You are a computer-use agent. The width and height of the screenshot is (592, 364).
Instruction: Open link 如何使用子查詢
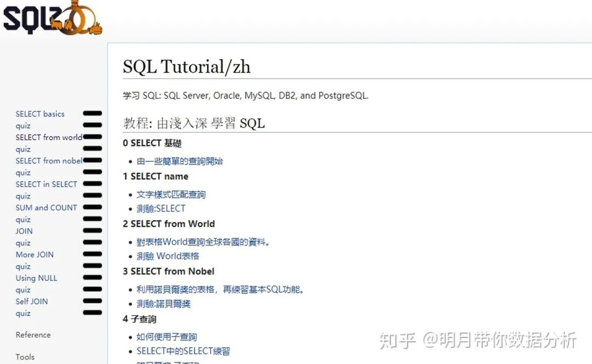[x=167, y=337]
